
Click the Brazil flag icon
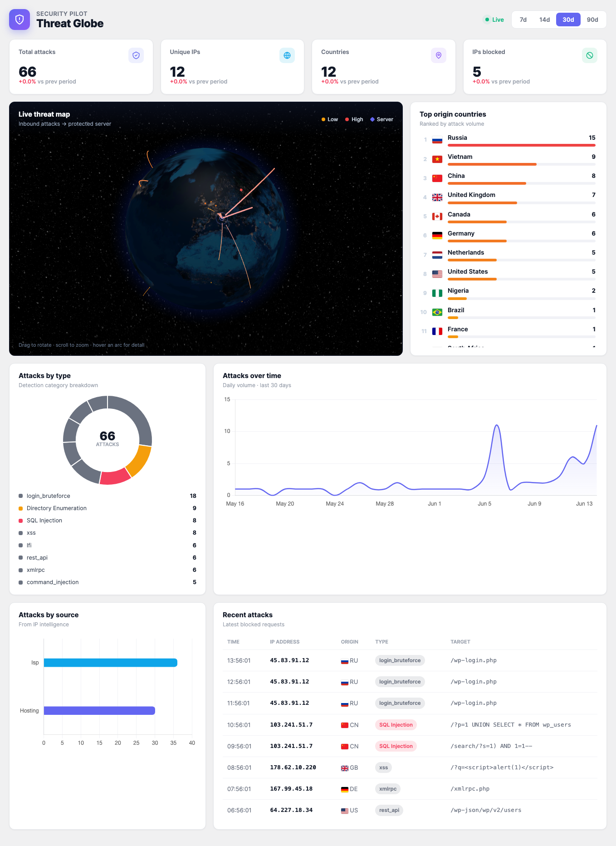coord(437,312)
